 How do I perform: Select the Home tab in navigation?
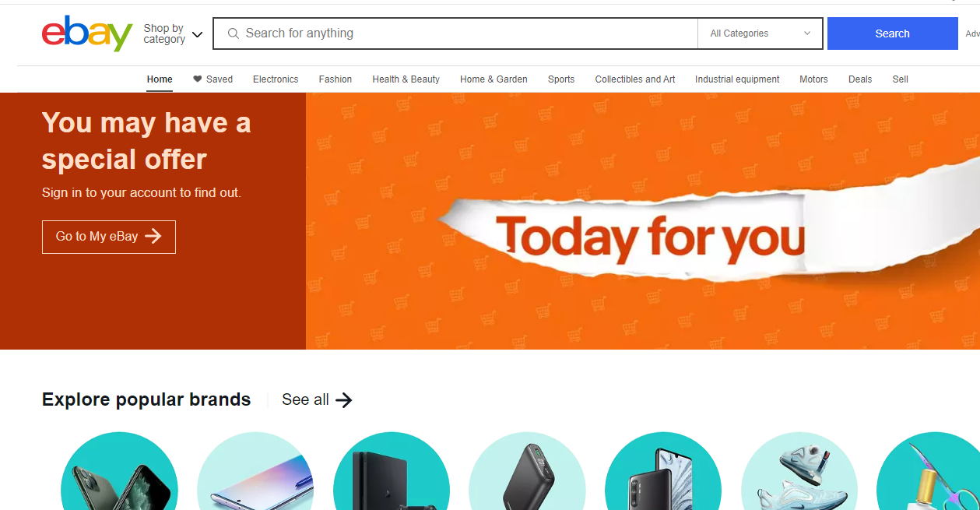160,79
